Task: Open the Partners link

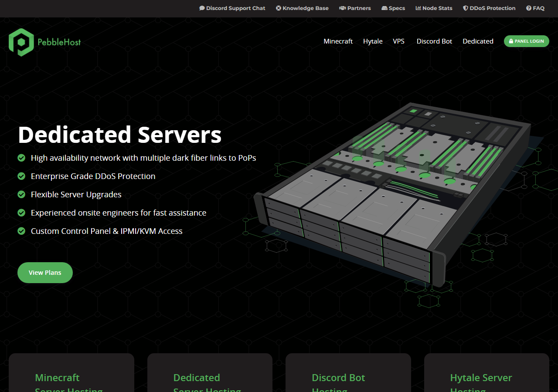Action: coord(355,8)
